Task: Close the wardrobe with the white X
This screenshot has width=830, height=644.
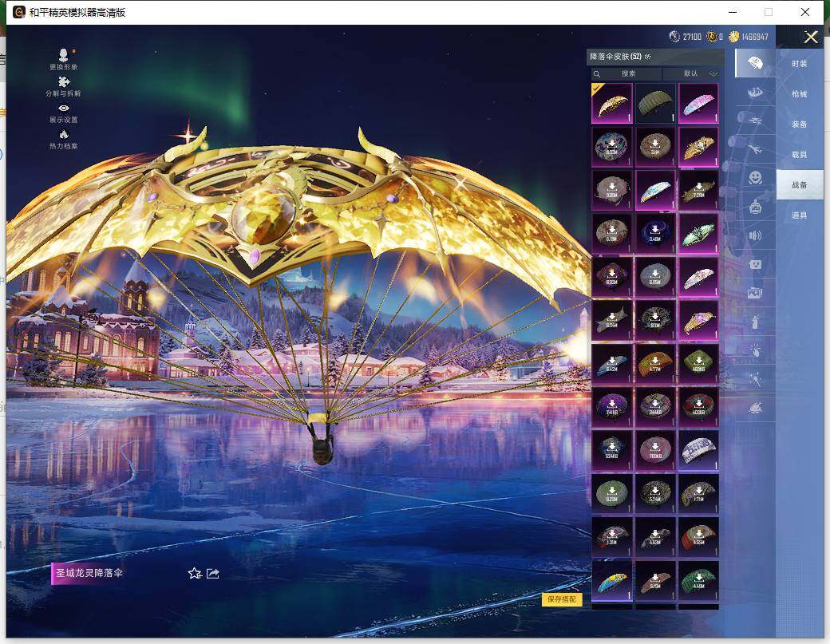Action: [x=810, y=37]
